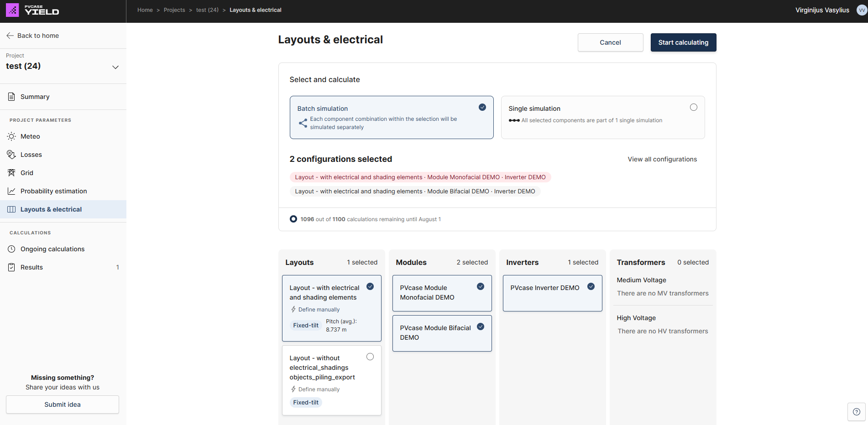Open the Losses section
Screen dimensions: 868x425
63,155
